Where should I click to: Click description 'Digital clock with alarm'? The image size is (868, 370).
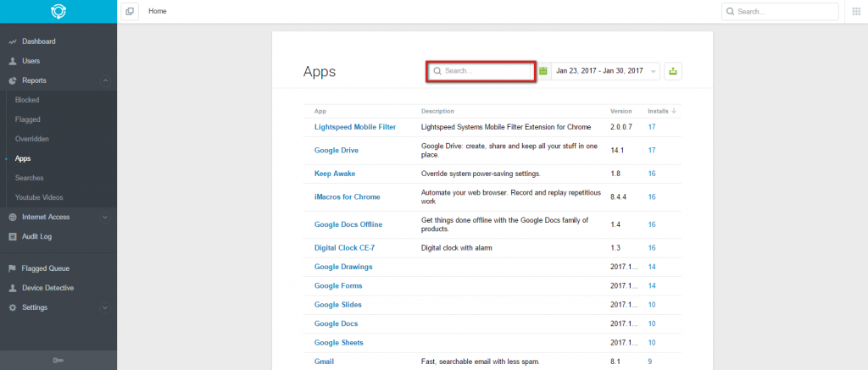tap(457, 248)
